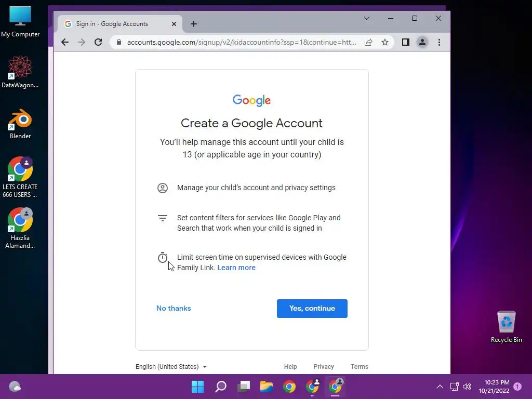Open weather widget on taskbar
Viewport: 532px width, 399px height.
coord(15,387)
